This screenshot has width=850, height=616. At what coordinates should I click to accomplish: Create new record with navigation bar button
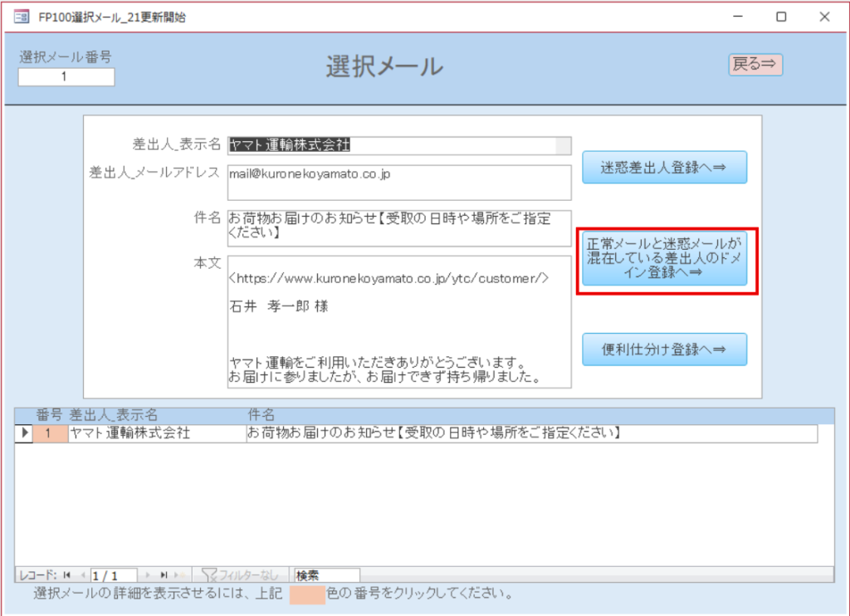click(x=179, y=574)
